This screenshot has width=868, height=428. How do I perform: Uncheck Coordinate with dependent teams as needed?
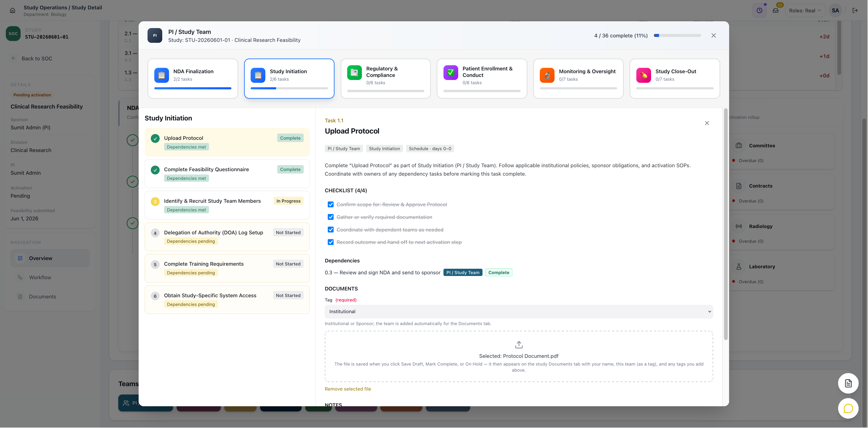[x=331, y=229]
